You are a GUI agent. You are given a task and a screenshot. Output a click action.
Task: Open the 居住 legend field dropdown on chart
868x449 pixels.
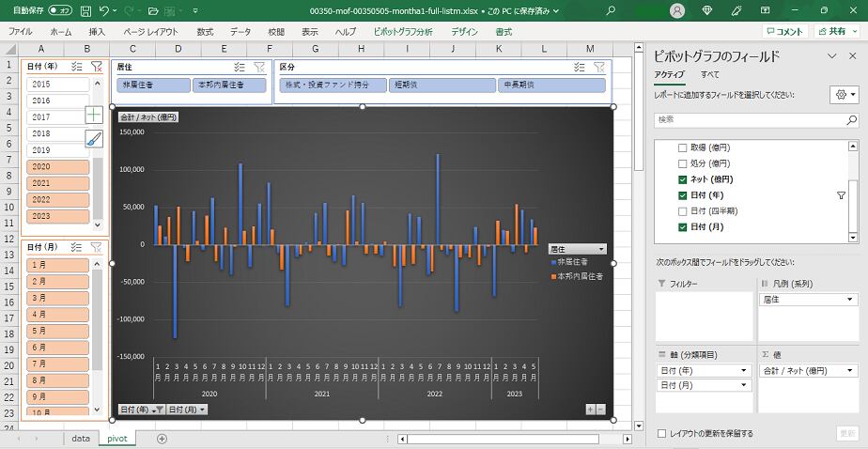577,249
